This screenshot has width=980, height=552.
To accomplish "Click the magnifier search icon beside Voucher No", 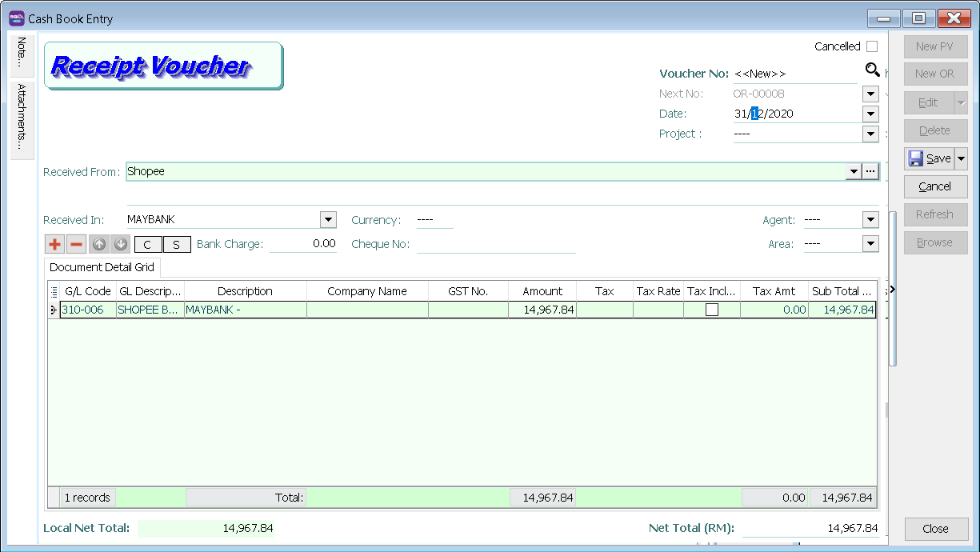I will click(872, 70).
